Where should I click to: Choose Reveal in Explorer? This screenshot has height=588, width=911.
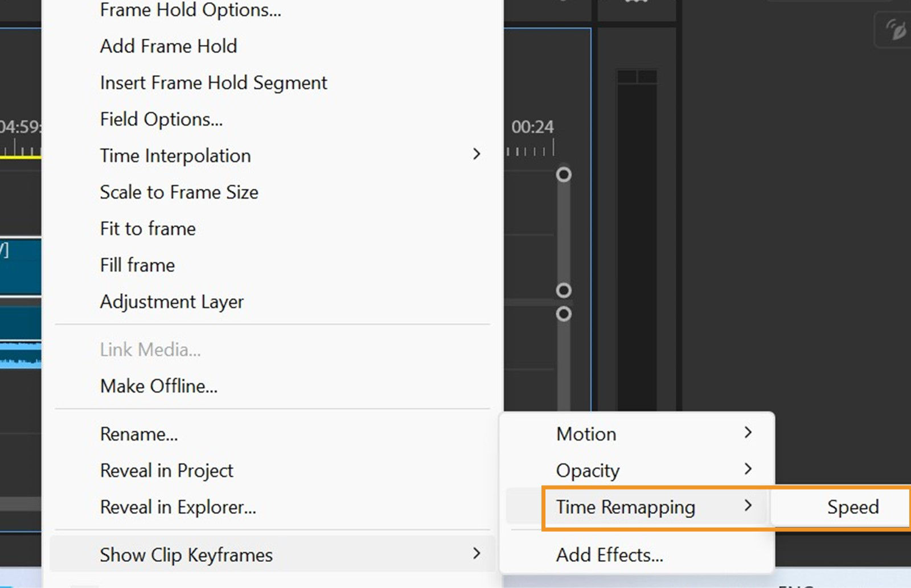178,507
